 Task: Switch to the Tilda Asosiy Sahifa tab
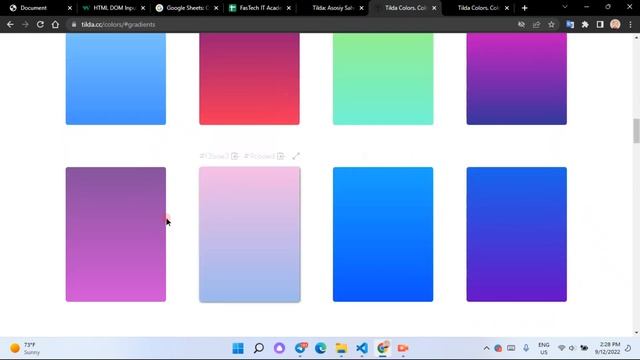333,8
